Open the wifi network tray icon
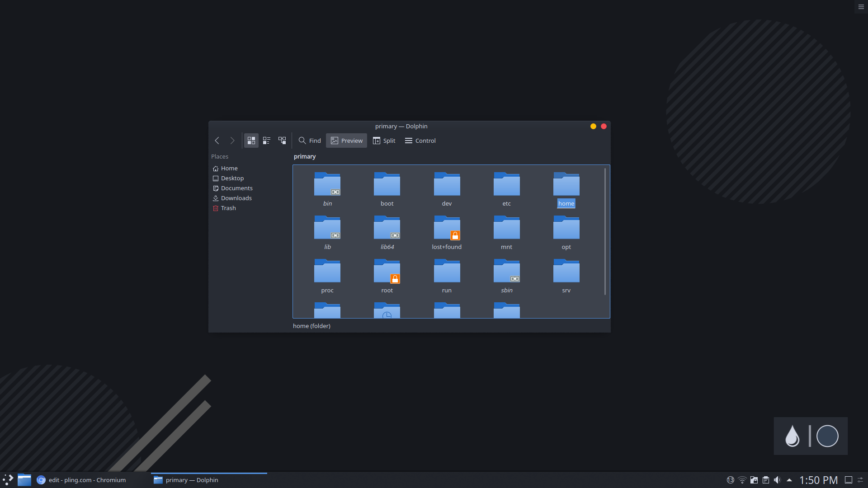 tap(742, 480)
